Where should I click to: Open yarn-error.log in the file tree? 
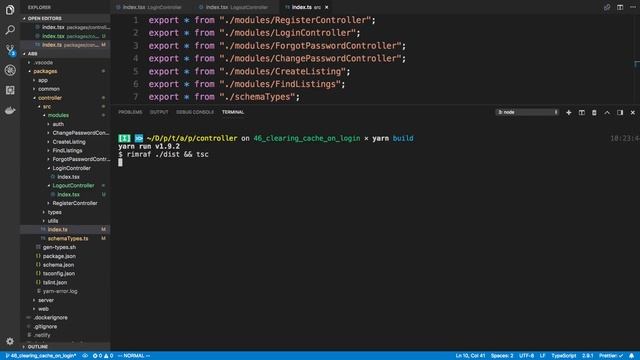point(60,291)
